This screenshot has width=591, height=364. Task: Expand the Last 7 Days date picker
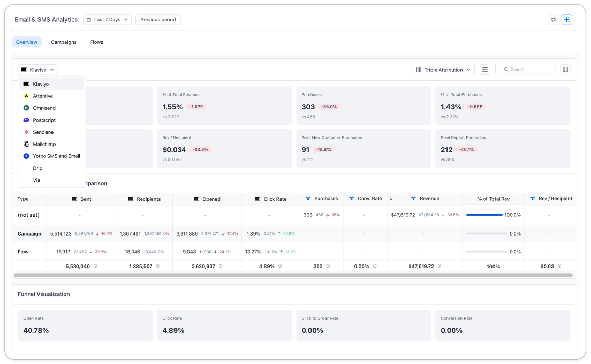click(107, 20)
